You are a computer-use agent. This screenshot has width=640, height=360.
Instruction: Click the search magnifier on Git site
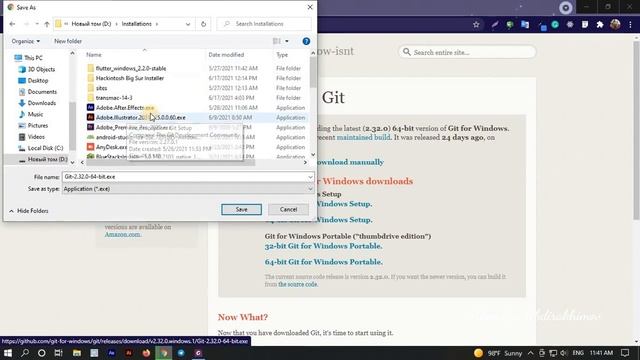[407, 52]
